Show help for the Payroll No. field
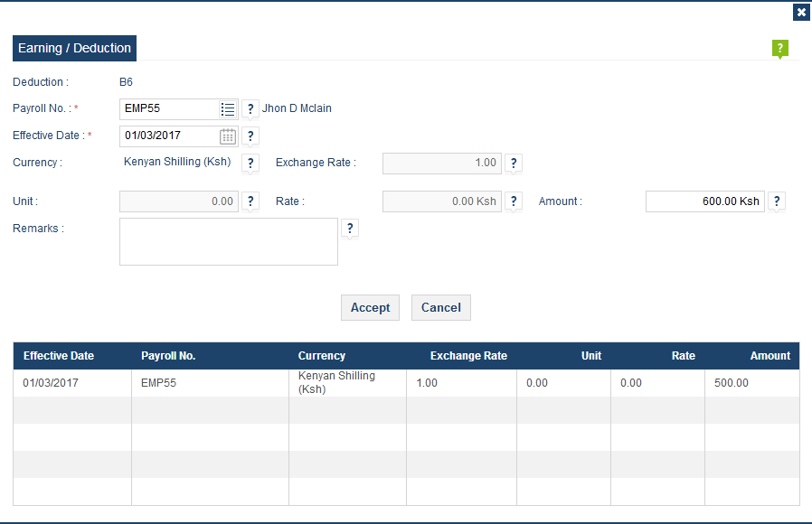Viewport: 812px width, 524px height. [x=250, y=109]
